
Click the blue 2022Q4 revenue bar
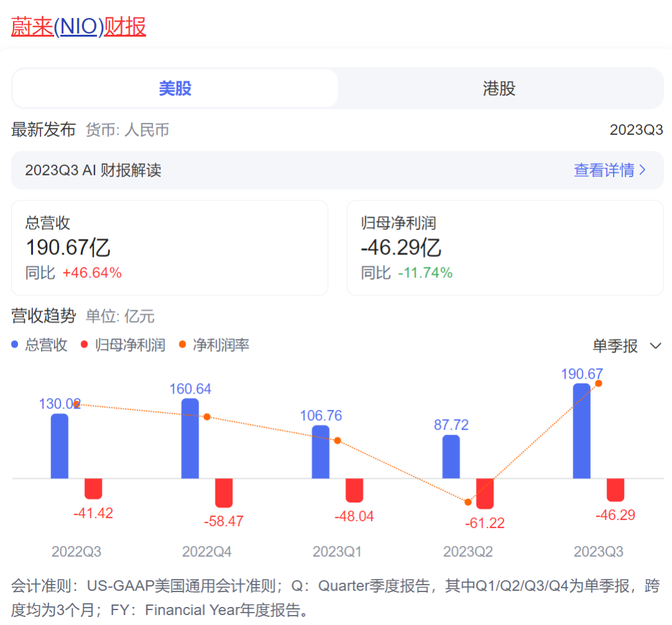coord(190,438)
